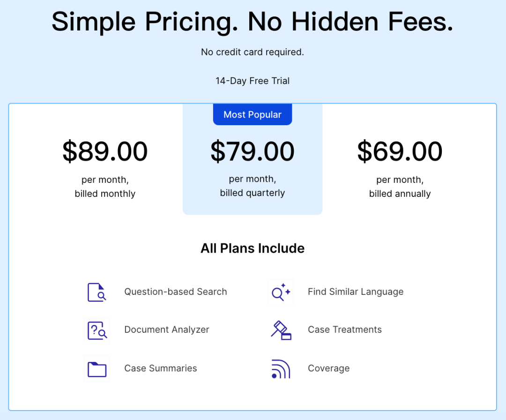Click the All Plans Include heading
Screen dimensions: 506x420
[253, 248]
